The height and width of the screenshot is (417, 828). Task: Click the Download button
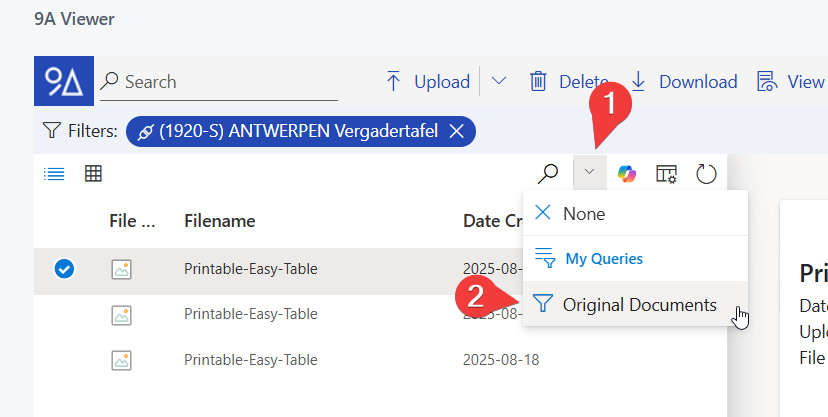(684, 82)
